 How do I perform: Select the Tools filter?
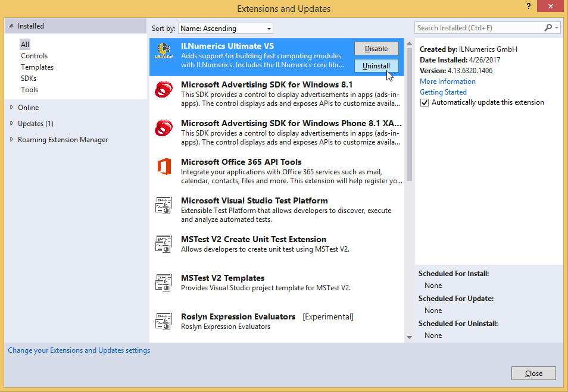[29, 89]
